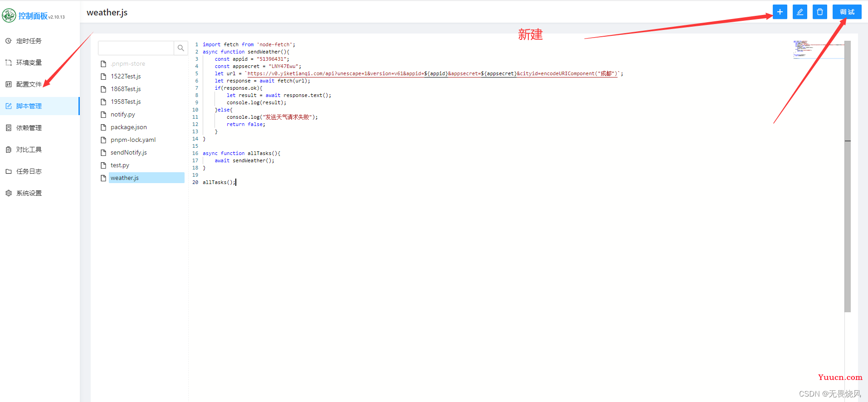Screen dimensions: 868x402
Task: Click the file icon of .pnpm-store
Action: pyautogui.click(x=103, y=64)
